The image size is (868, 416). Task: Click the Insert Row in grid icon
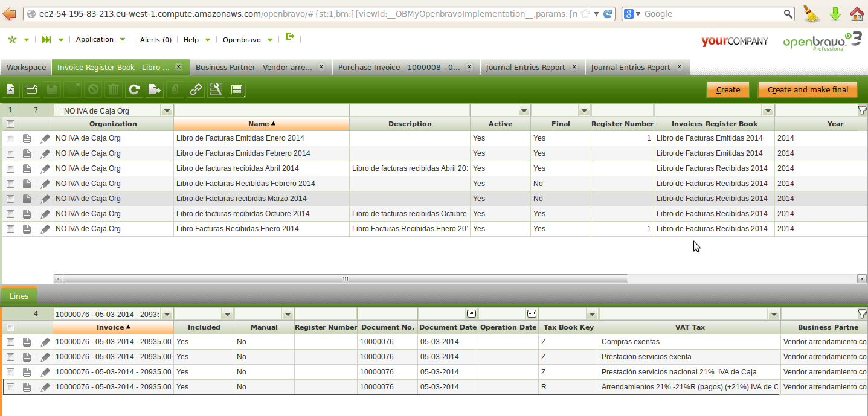click(31, 90)
